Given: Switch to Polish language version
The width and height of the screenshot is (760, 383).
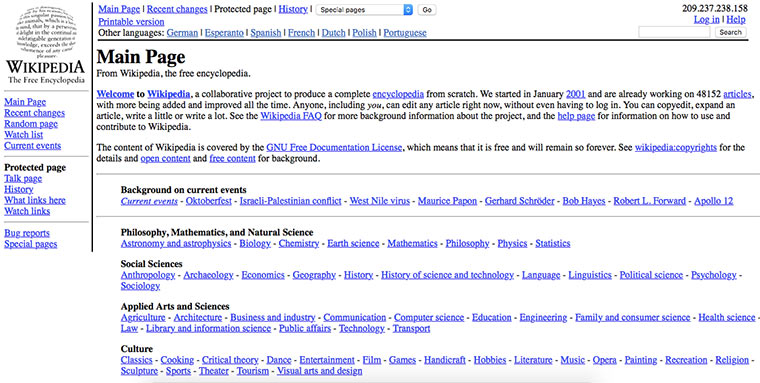Looking at the screenshot, I should pyautogui.click(x=364, y=33).
